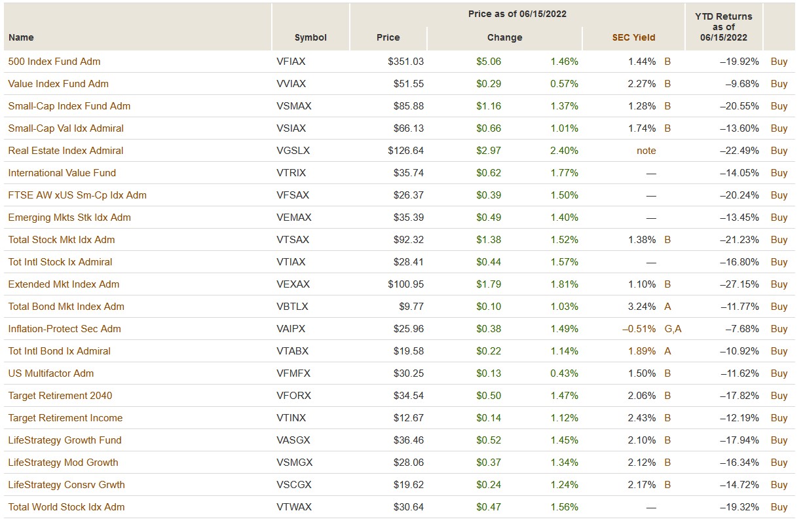
Task: Click Buy for International Value Fund
Action: pyautogui.click(x=779, y=173)
